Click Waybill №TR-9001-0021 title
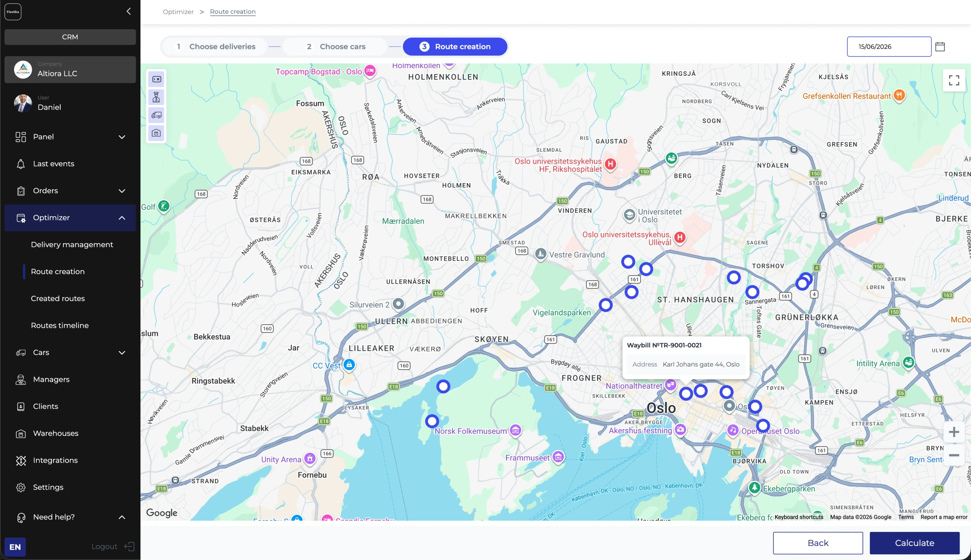 pyautogui.click(x=664, y=345)
